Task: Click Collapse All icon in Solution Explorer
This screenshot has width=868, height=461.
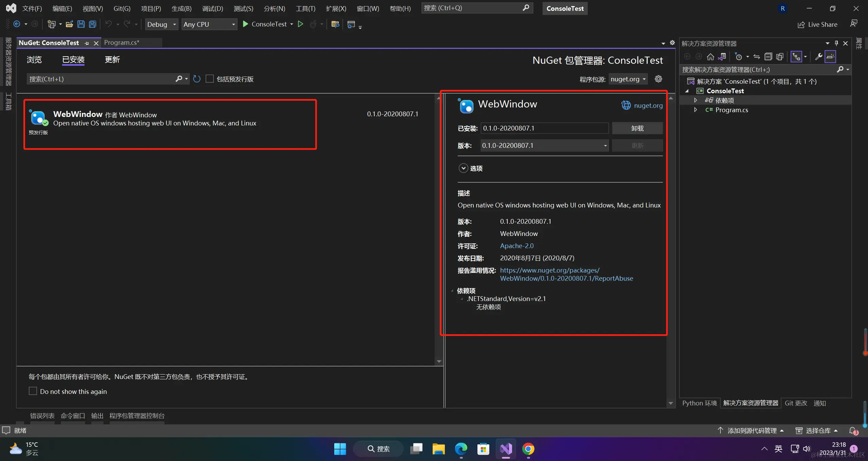Action: tap(768, 57)
